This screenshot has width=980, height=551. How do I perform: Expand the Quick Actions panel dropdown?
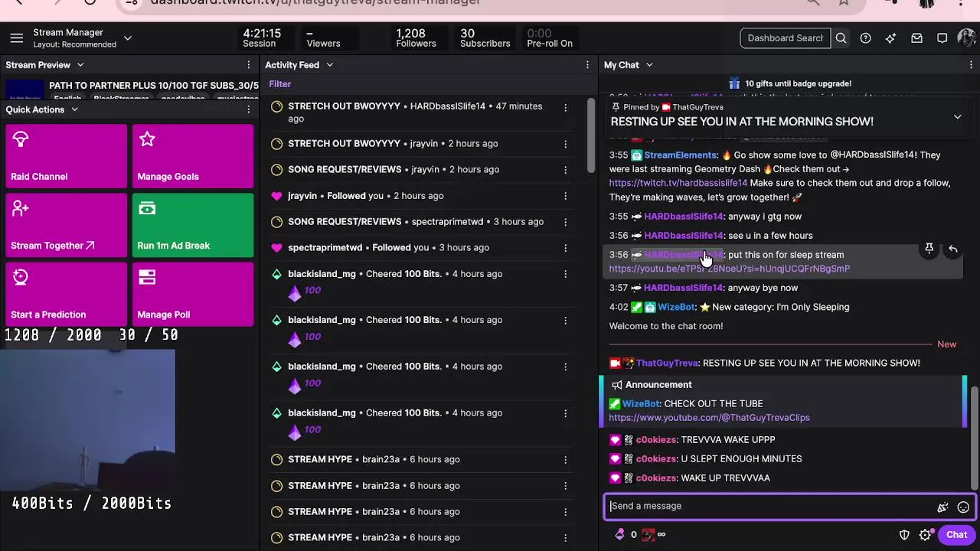coord(74,109)
